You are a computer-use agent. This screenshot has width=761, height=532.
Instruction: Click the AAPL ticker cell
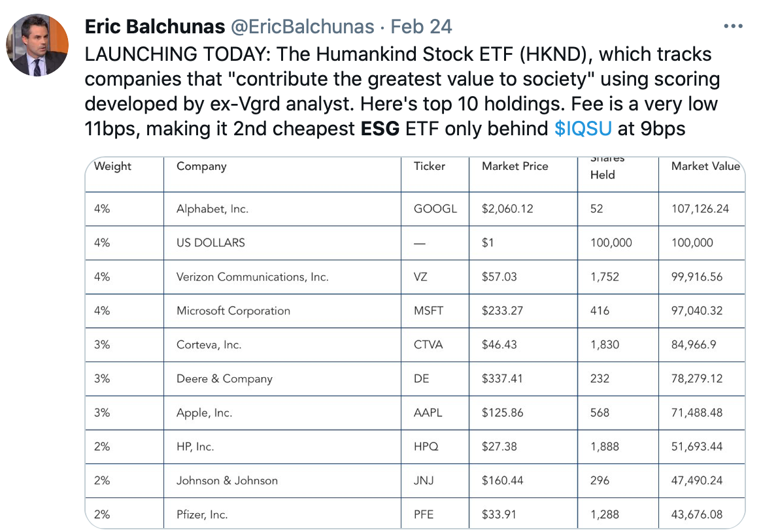[x=428, y=413]
